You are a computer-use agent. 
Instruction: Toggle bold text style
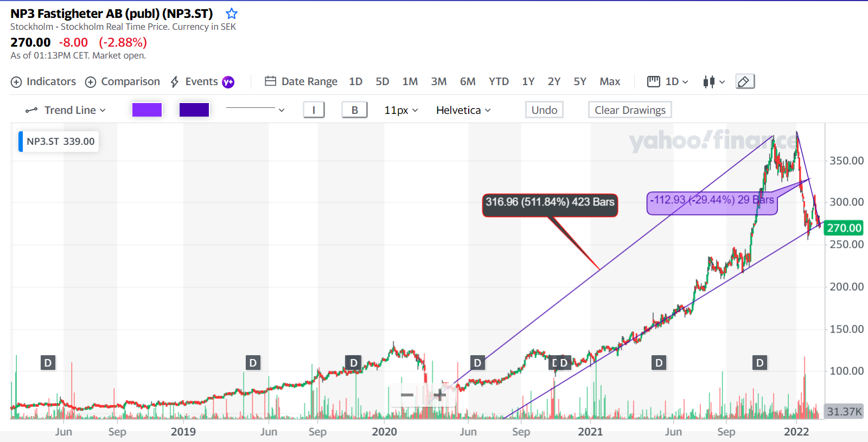click(x=355, y=110)
